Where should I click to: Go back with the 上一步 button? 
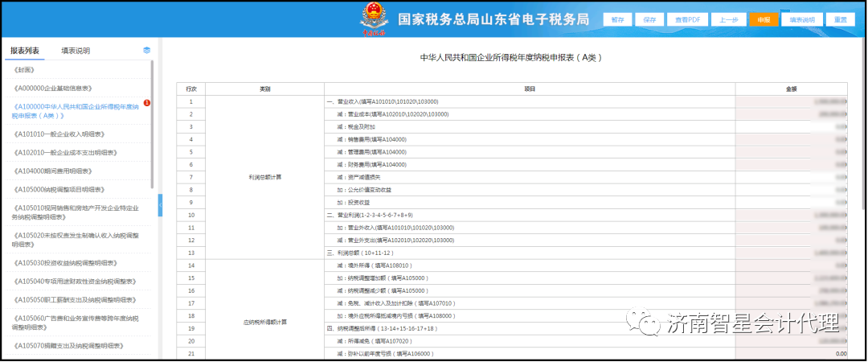[x=728, y=19]
